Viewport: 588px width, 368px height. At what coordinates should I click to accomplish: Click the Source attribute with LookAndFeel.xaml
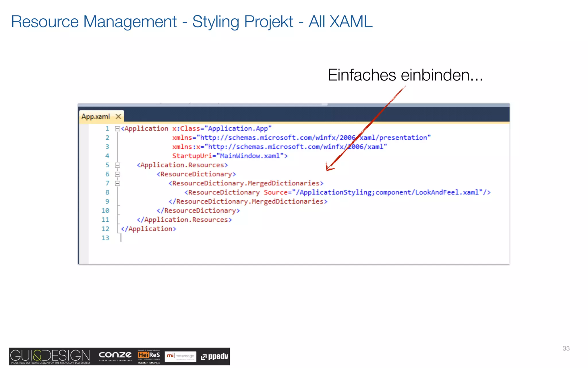tap(373, 192)
